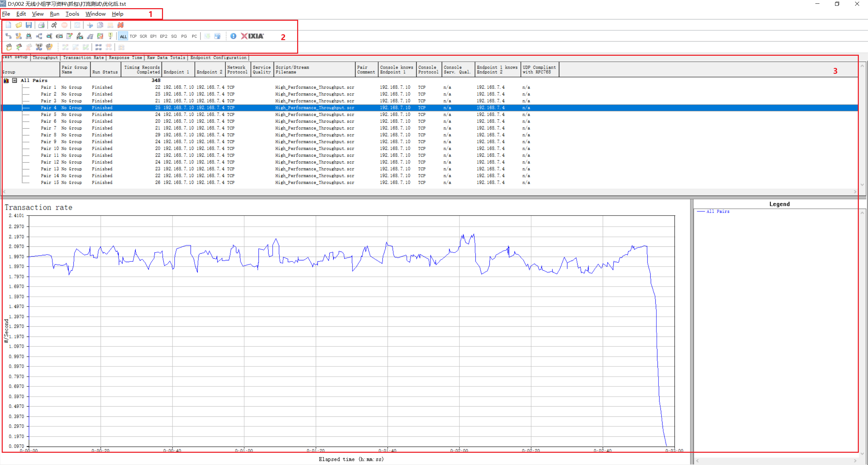Open the Edit menu
The width and height of the screenshot is (868, 465).
(x=21, y=14)
